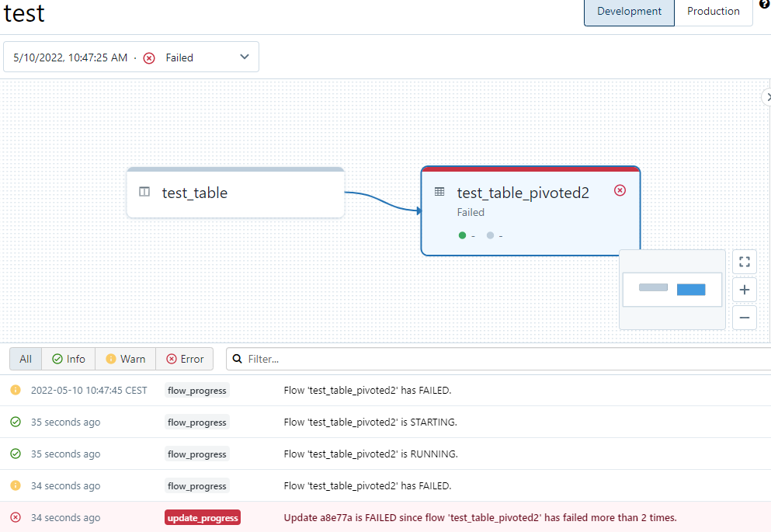Switch to Production mode

[713, 12]
